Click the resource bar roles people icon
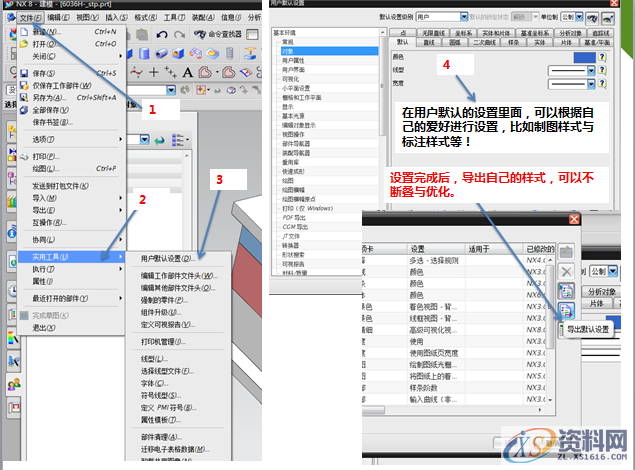 pos(14,384)
